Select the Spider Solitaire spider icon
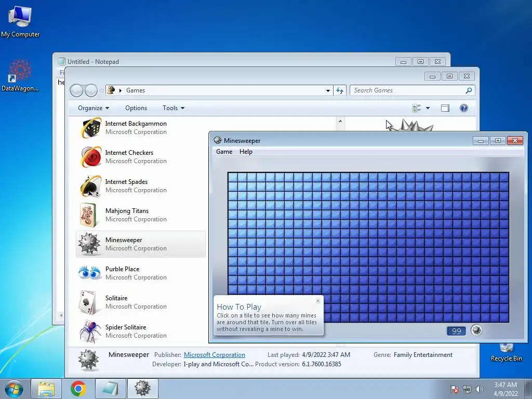This screenshot has height=399, width=532. (x=90, y=331)
